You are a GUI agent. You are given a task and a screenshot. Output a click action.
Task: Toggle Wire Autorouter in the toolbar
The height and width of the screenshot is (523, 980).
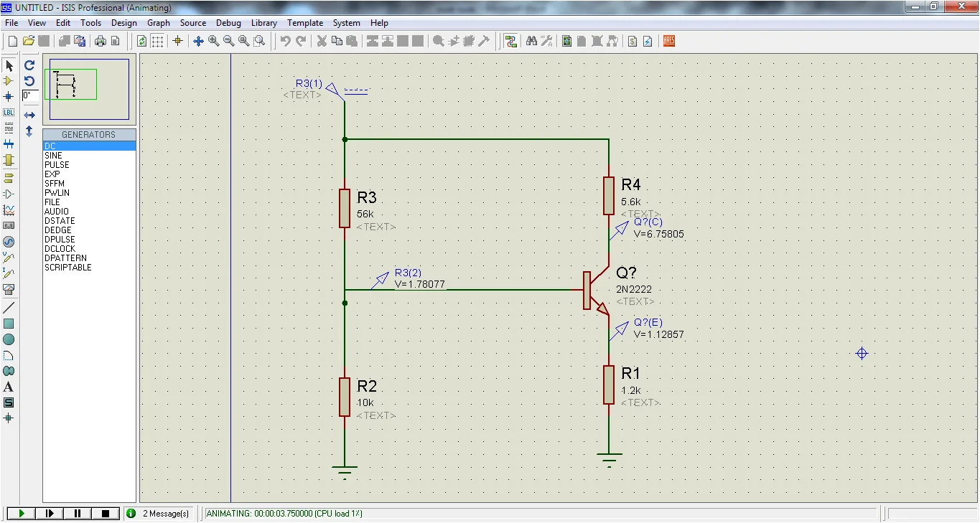click(510, 41)
